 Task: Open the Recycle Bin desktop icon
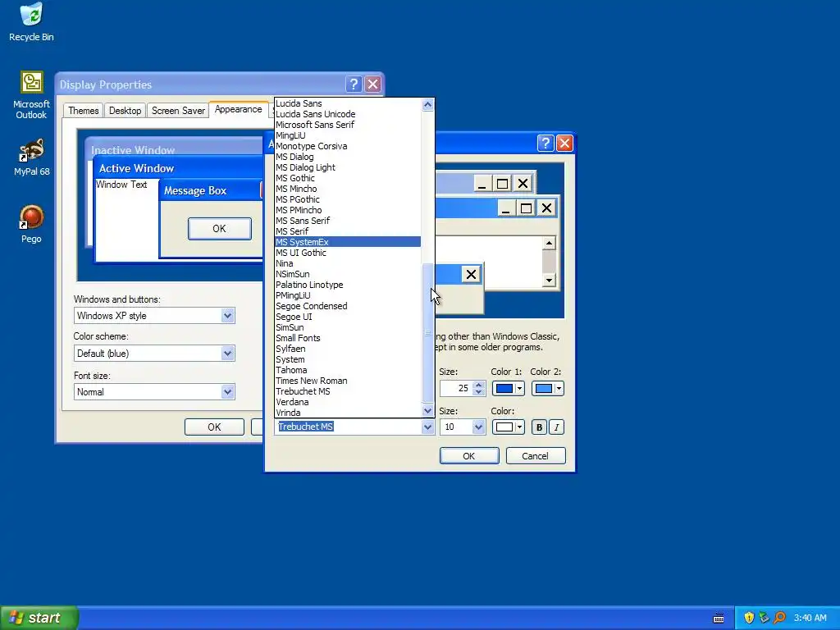coord(31,21)
